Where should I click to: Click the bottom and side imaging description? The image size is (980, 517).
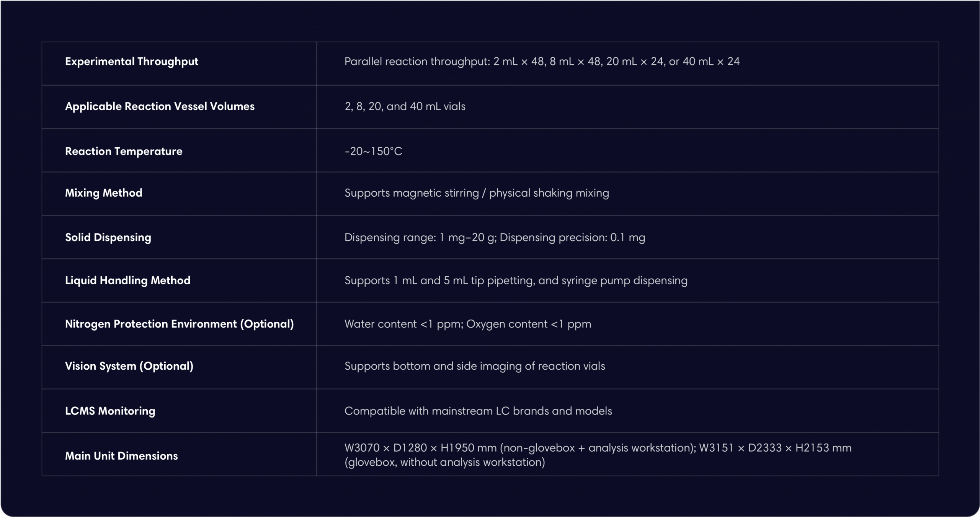point(475,366)
